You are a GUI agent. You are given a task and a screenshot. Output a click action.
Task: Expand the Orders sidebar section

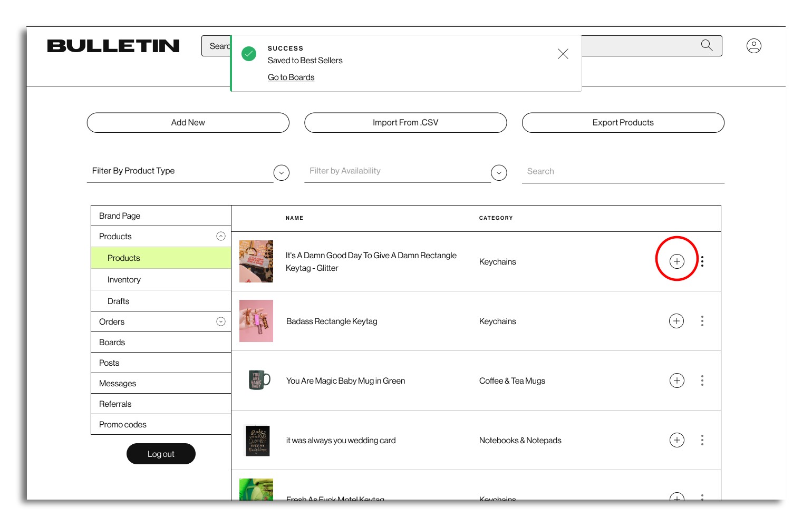pyautogui.click(x=221, y=321)
